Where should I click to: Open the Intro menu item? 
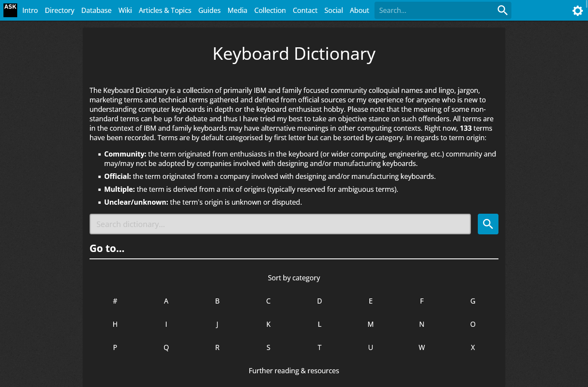(30, 10)
